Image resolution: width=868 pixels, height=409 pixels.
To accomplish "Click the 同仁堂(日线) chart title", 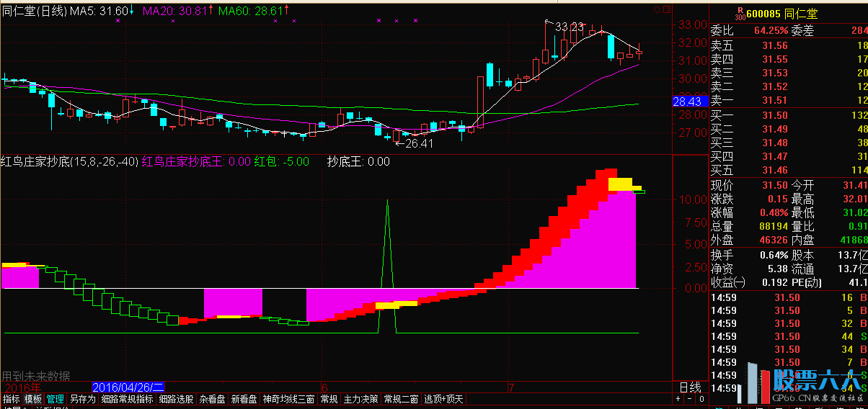I will pyautogui.click(x=34, y=11).
